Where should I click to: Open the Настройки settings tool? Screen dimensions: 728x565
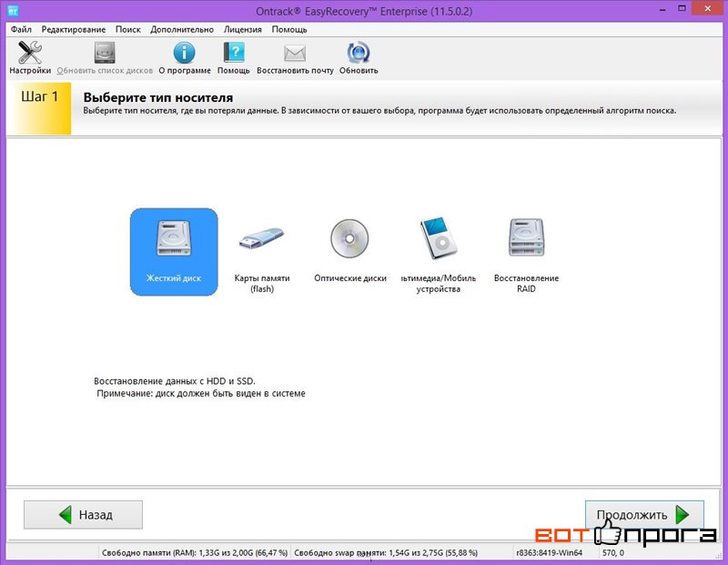coord(30,57)
